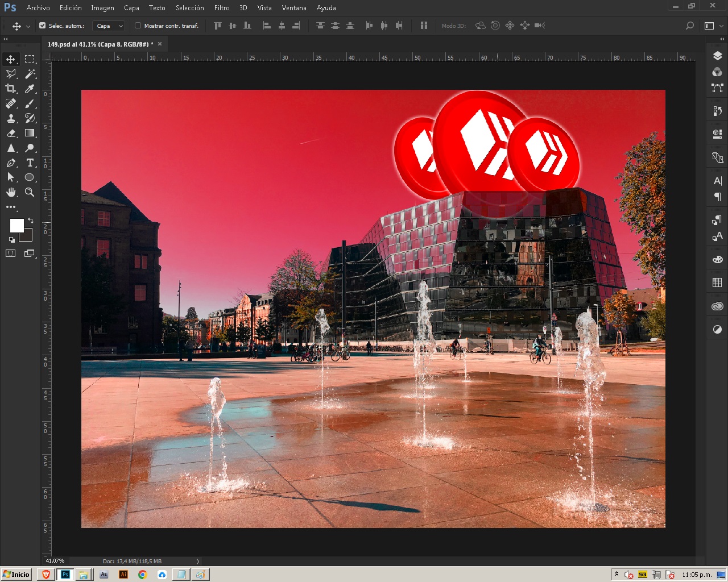Open the screen mode switcher

pyautogui.click(x=30, y=253)
